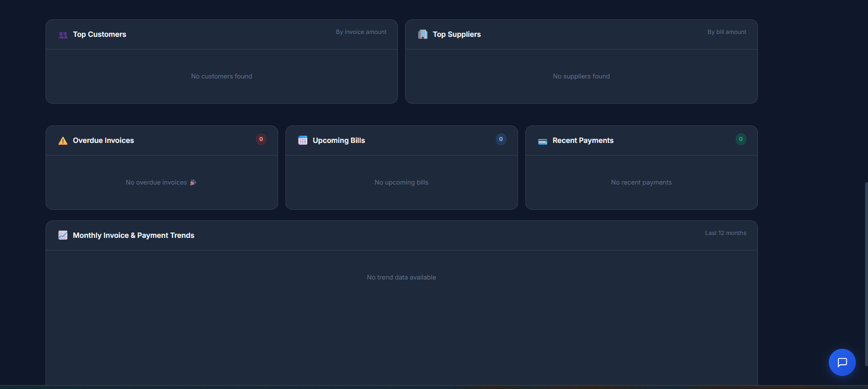Select the "Last 12 months" label
Screen dimensions: 868x389
(725, 233)
